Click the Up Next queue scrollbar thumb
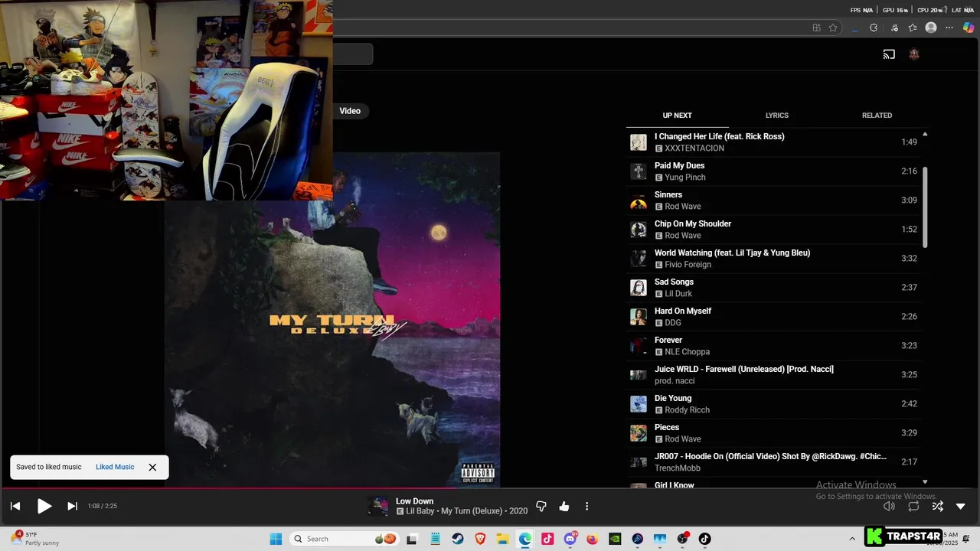Viewport: 980px width, 551px height. (x=925, y=207)
